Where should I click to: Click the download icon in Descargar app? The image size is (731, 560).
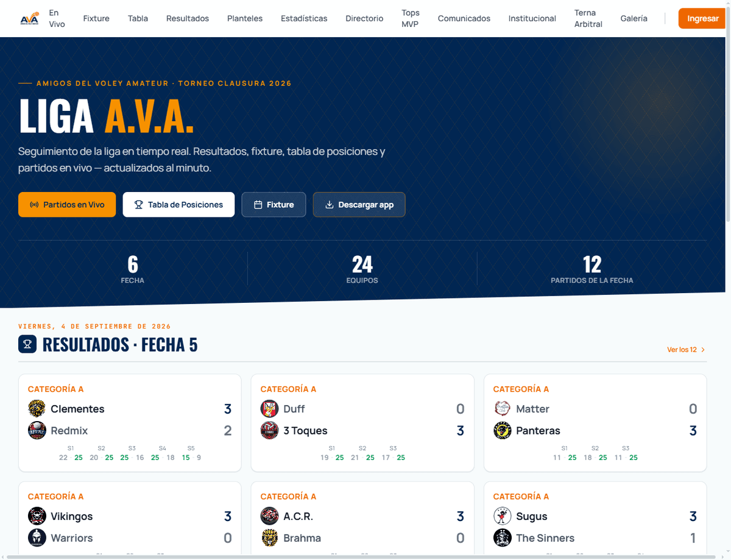(x=330, y=205)
